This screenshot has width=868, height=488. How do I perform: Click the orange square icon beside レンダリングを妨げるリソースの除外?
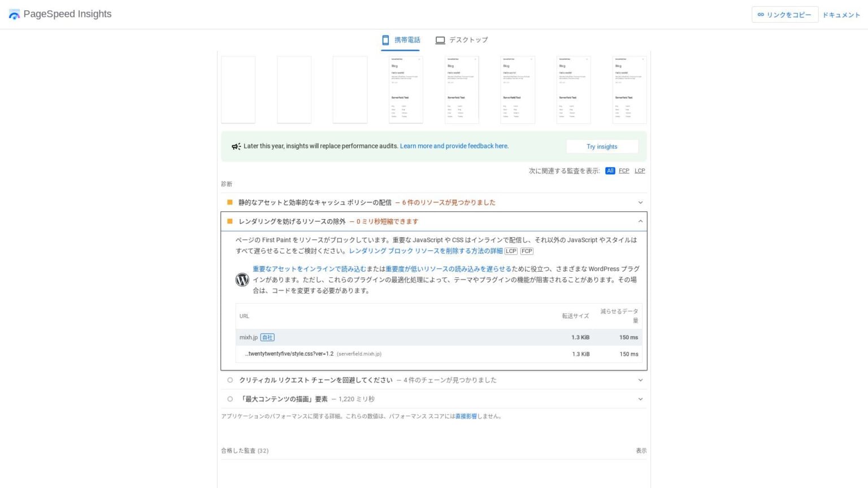(x=229, y=221)
